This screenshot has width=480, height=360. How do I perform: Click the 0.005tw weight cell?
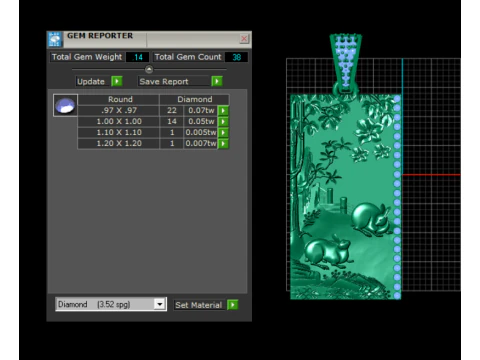(x=201, y=132)
